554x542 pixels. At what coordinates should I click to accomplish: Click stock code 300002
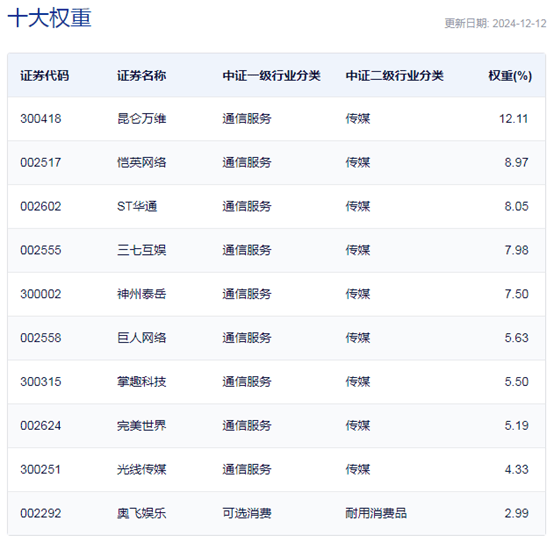[41, 294]
